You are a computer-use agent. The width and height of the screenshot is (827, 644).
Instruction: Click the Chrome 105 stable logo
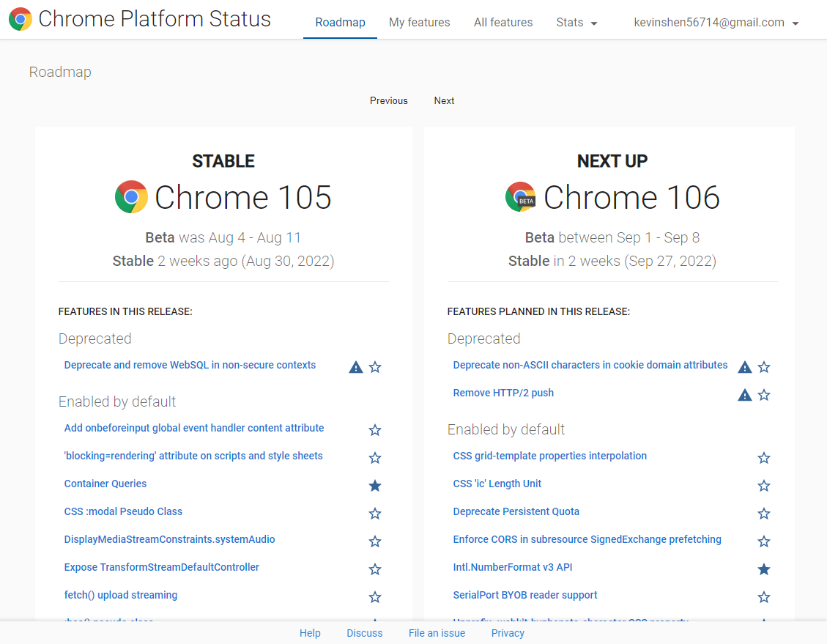131,197
